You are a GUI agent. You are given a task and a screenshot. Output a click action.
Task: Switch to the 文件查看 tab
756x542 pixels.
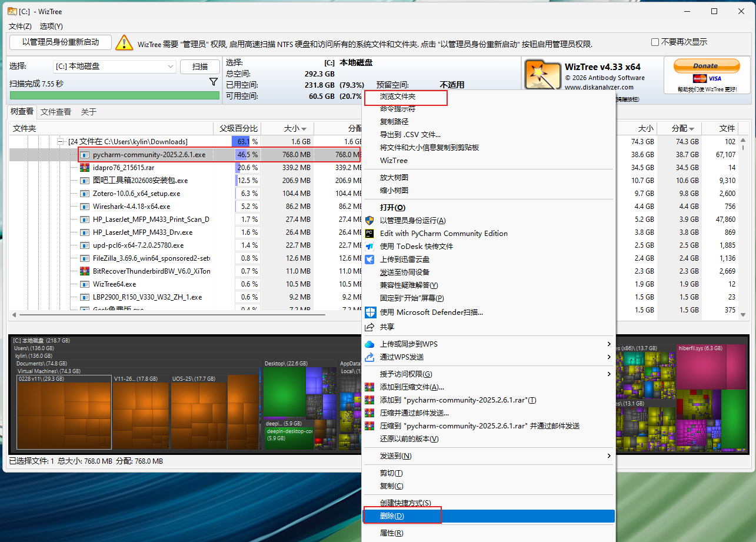(56, 112)
